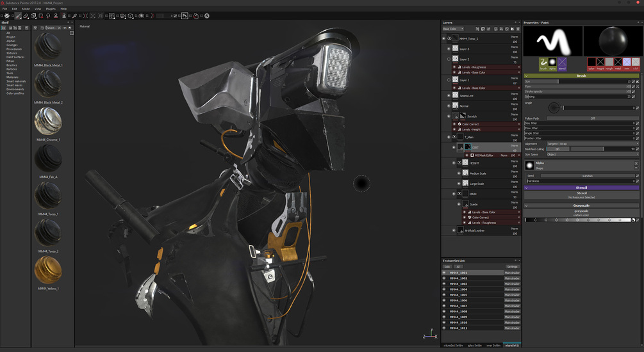Open the Base Color channel dropdown
Screen dimensions: 644x352
[453, 29]
